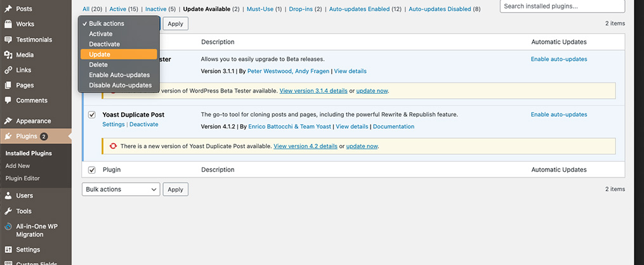Open Enrico Battocchi & Team Yoast link
This screenshot has width=644, height=265.
coord(289,126)
